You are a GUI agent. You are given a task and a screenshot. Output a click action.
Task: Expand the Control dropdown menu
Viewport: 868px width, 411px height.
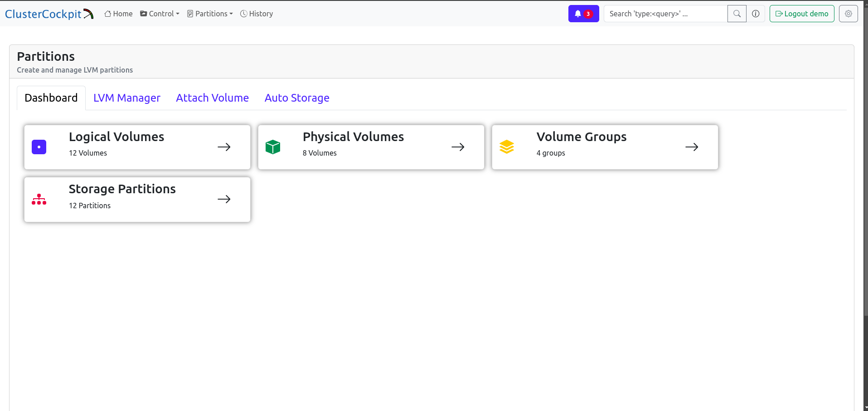(160, 14)
